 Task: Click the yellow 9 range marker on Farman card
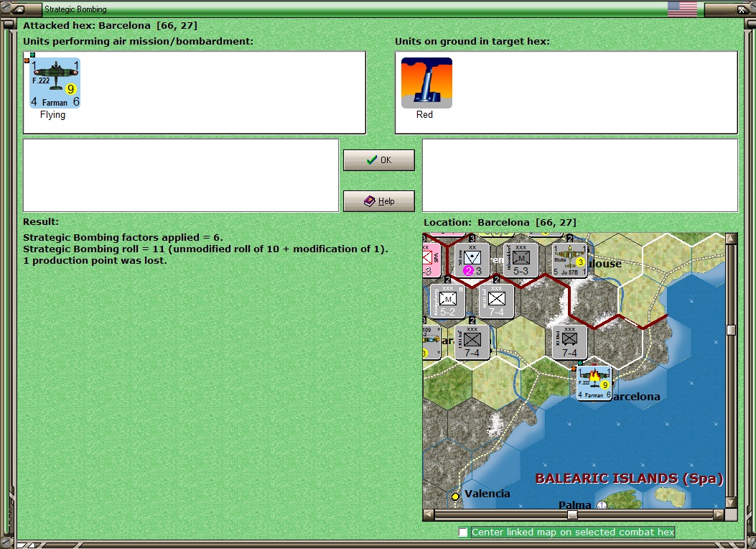70,89
